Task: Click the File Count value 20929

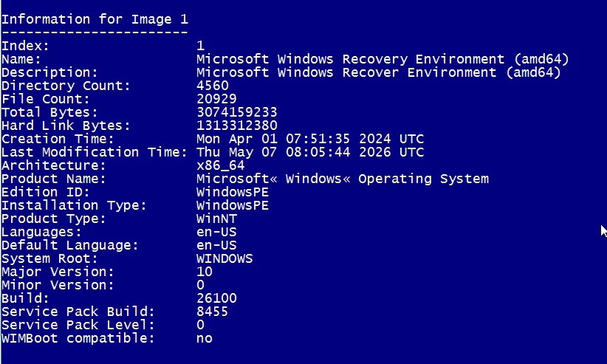Action: pos(216,99)
